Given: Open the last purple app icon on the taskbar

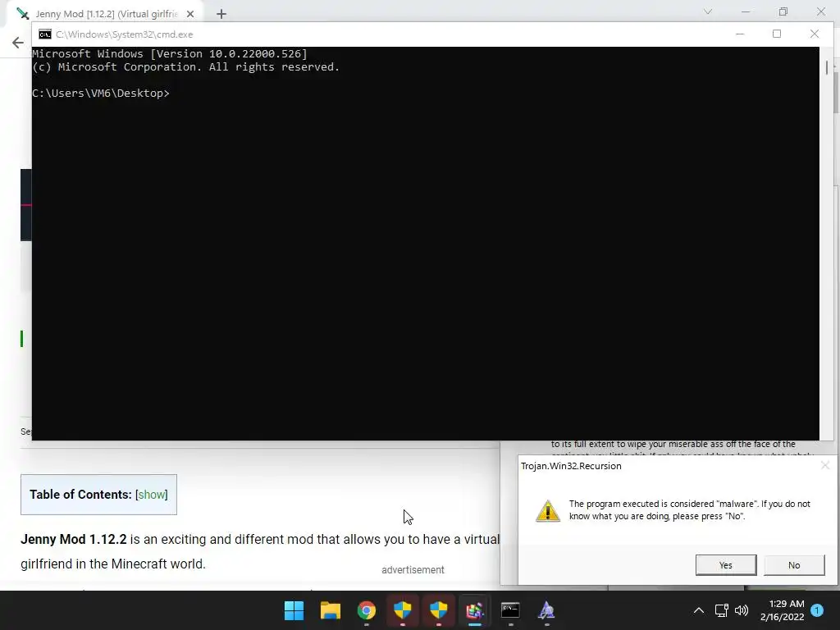Looking at the screenshot, I should tap(546, 610).
